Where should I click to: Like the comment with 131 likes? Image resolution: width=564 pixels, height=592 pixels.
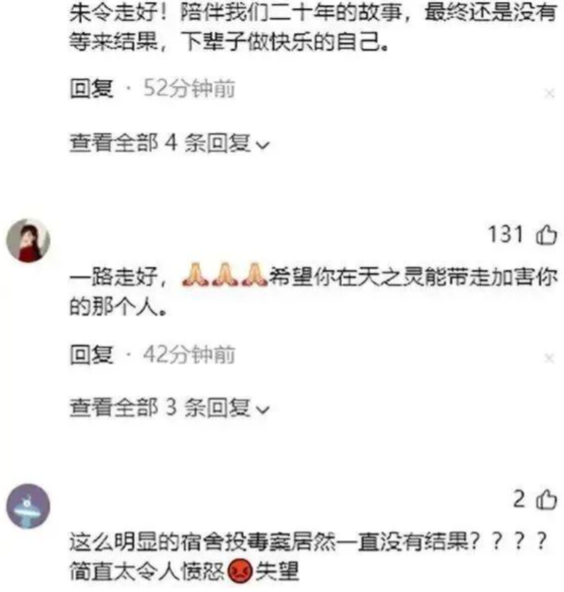546,235
